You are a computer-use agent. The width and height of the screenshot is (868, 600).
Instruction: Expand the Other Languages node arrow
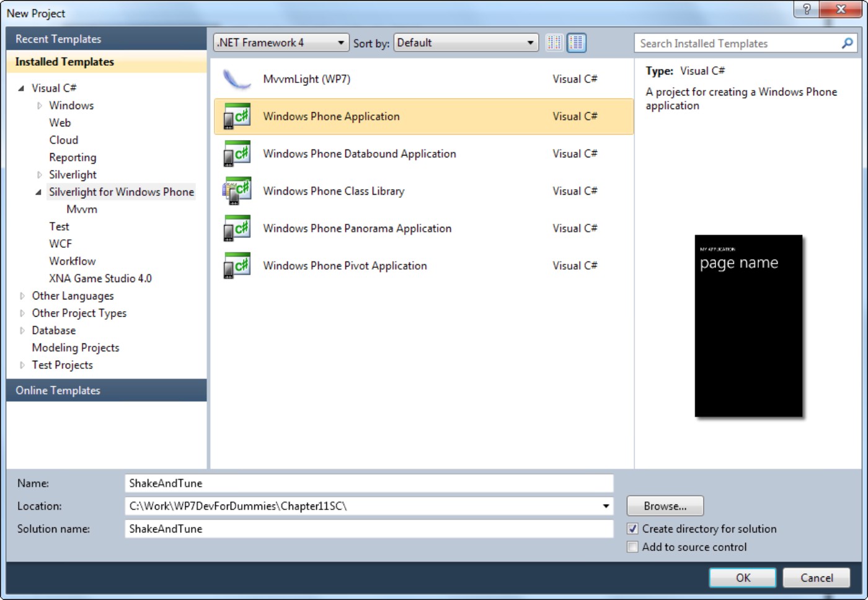point(22,296)
